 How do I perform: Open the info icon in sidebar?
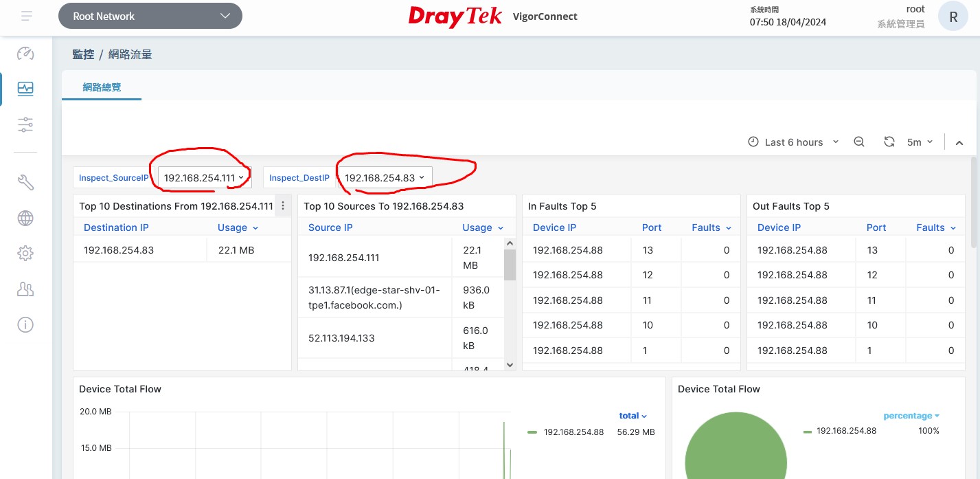pos(25,325)
